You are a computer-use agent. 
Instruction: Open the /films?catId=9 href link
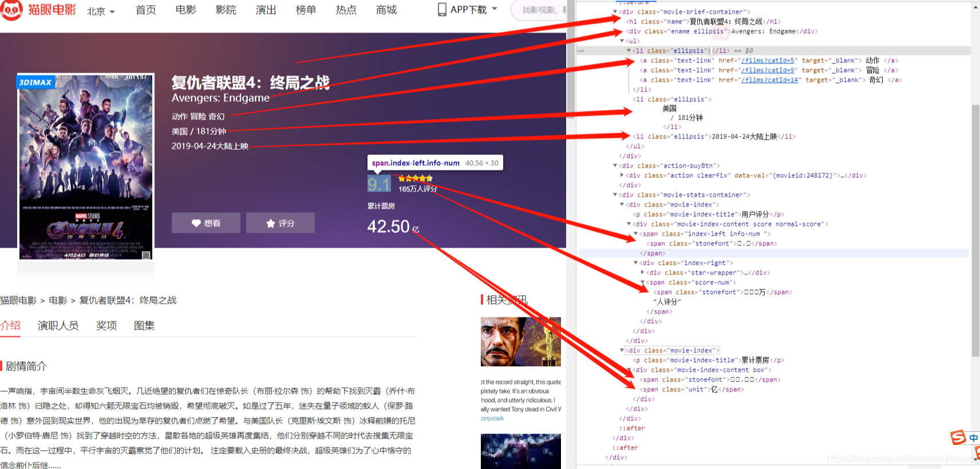[768, 70]
